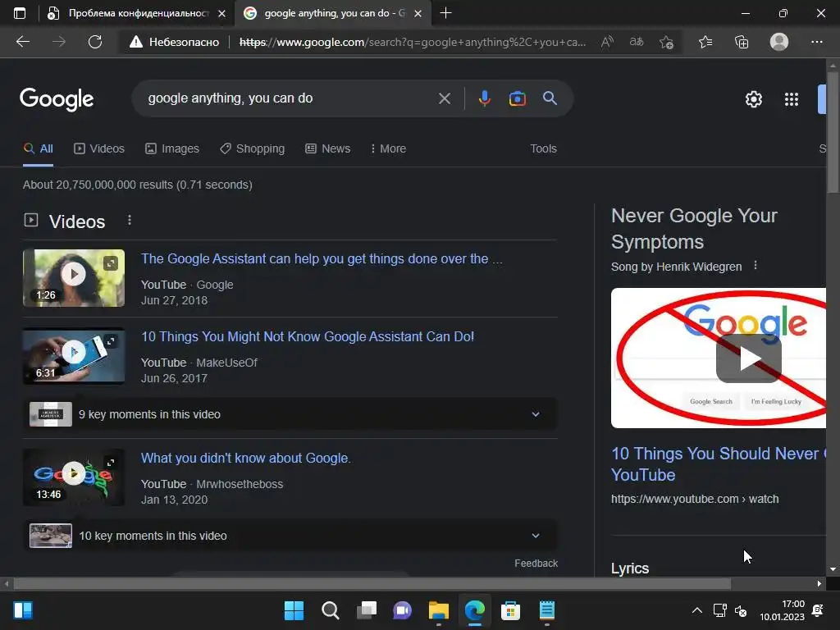Go back to the previous page

click(23, 42)
